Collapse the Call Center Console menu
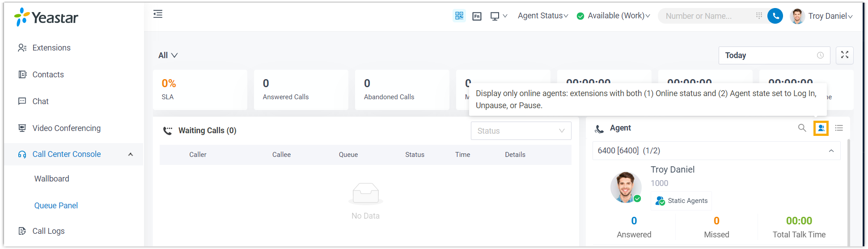The image size is (868, 249). (x=131, y=154)
